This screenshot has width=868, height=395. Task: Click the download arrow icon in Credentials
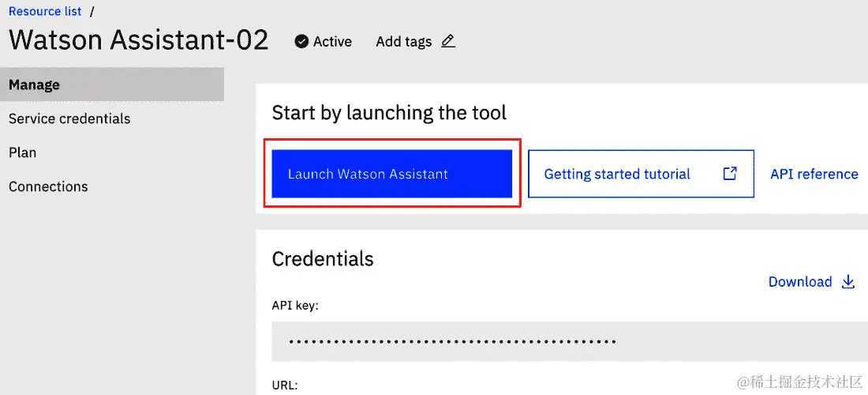(x=848, y=282)
